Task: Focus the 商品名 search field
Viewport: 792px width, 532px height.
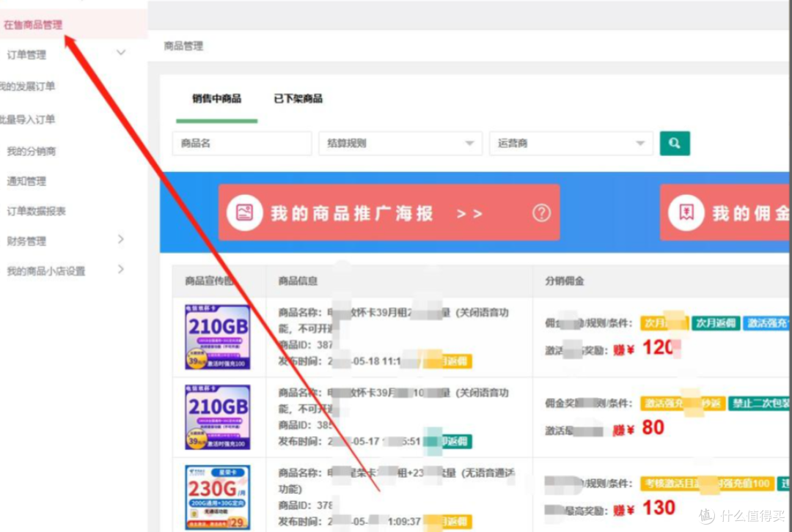Action: click(x=242, y=144)
